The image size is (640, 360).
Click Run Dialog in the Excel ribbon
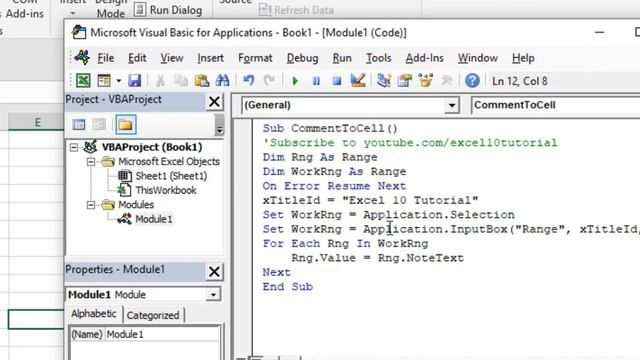point(169,10)
